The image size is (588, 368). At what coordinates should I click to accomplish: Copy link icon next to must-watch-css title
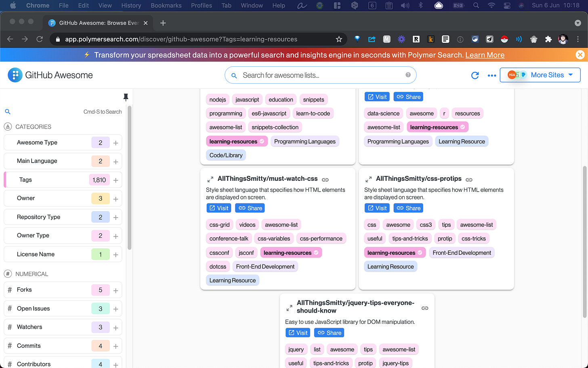click(325, 180)
